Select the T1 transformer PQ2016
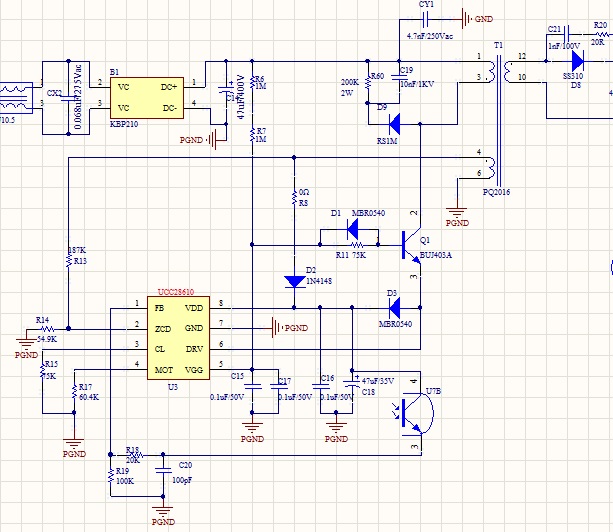 [496, 120]
